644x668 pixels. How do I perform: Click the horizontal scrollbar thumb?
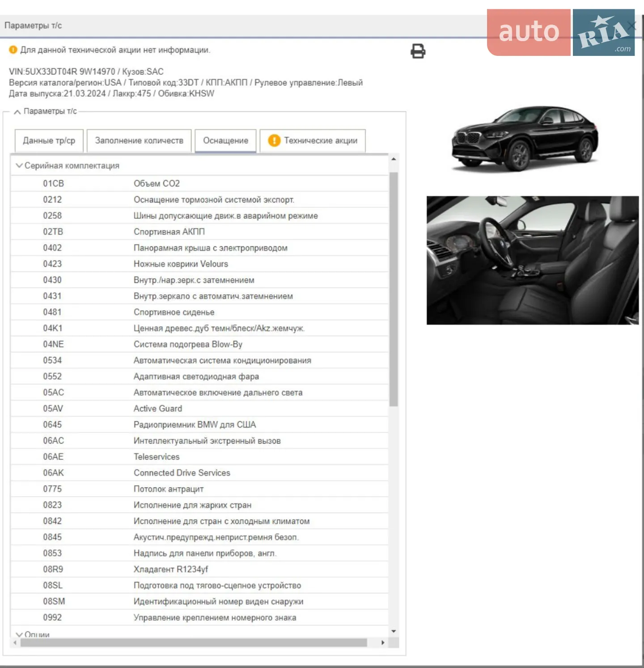194,643
